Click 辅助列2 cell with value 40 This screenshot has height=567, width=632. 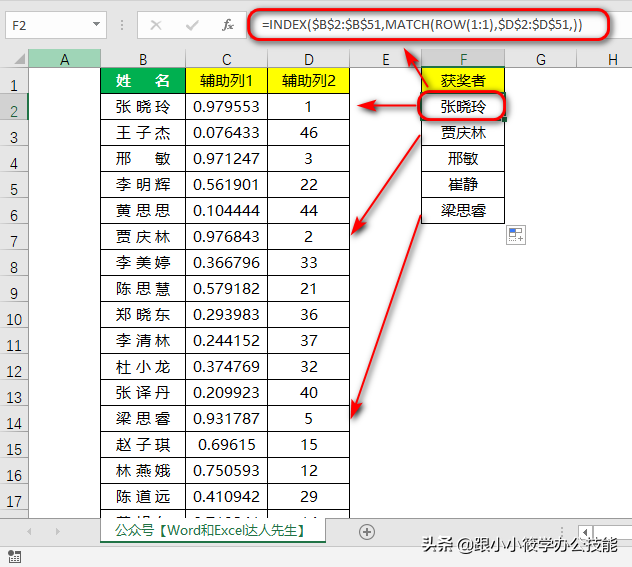[309, 393]
